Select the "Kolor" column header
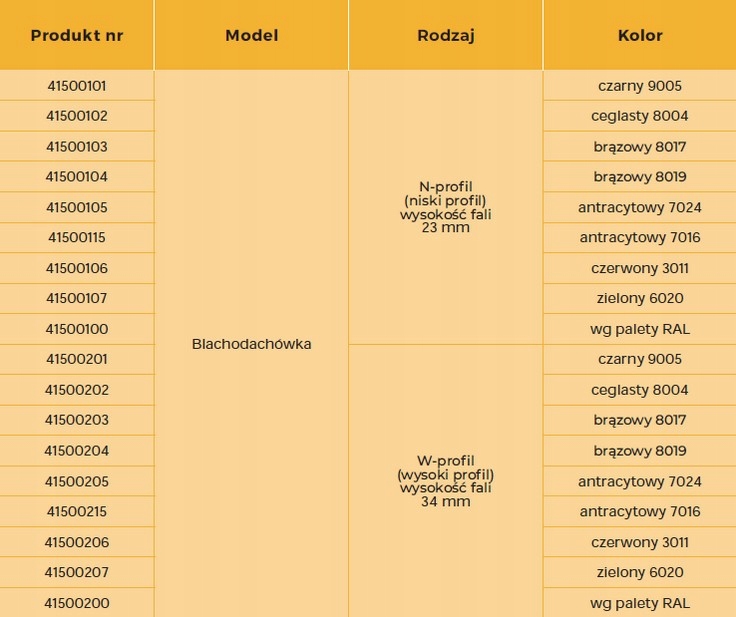The image size is (736, 617). (640, 36)
